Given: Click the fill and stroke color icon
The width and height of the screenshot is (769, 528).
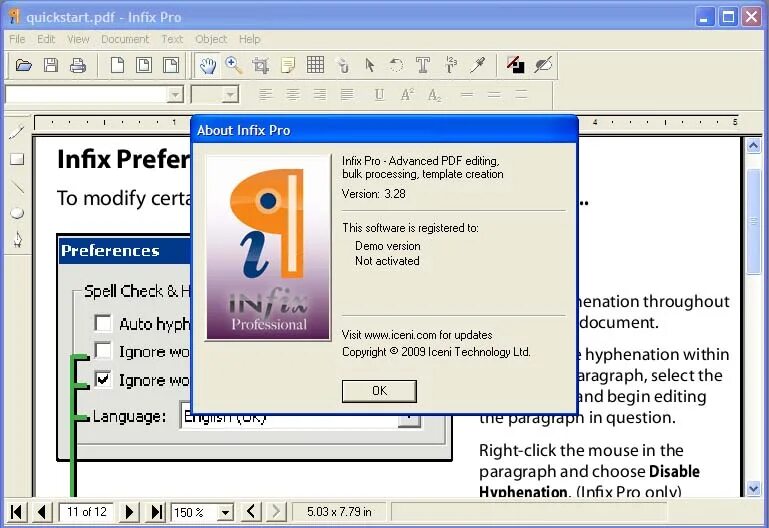Looking at the screenshot, I should click(x=515, y=65).
